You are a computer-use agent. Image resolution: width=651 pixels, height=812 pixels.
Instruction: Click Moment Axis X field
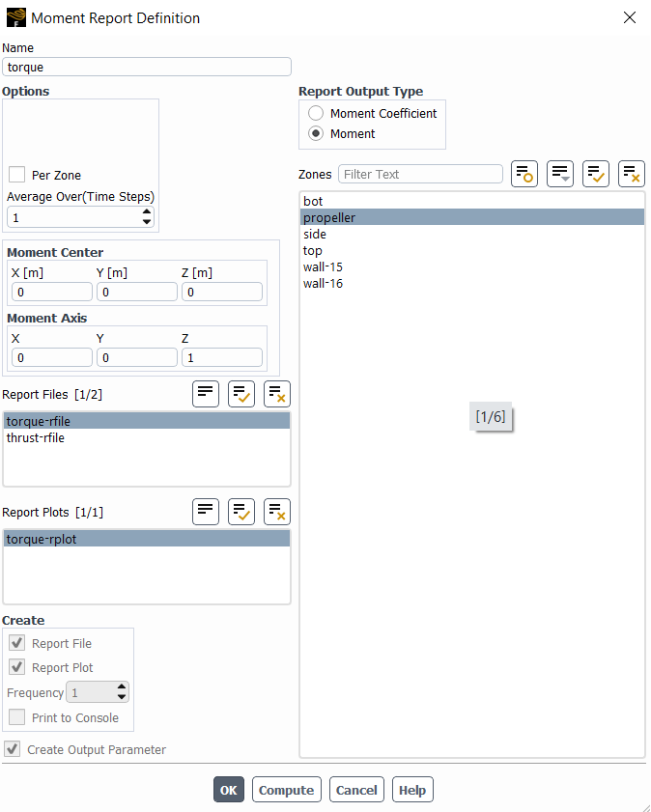point(52,358)
